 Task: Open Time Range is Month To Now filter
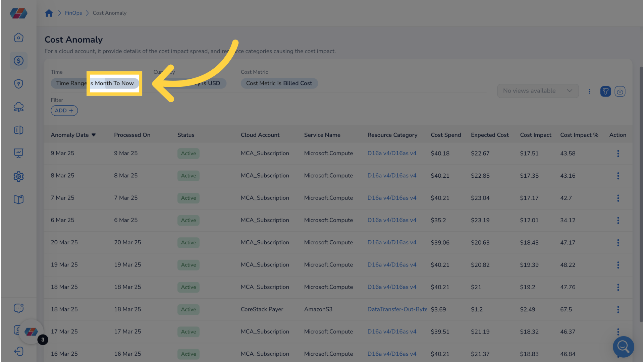95,83
